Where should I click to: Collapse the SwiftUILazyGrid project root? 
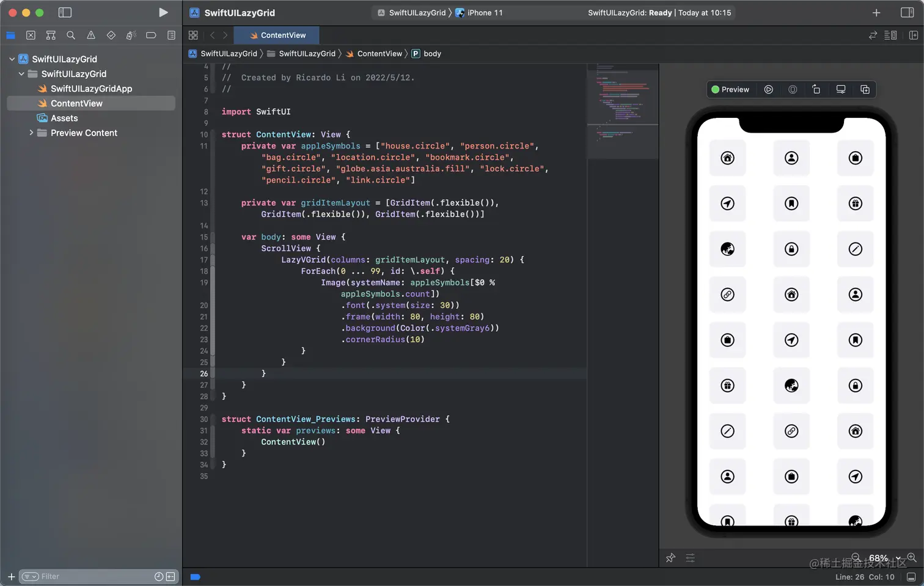(x=12, y=59)
